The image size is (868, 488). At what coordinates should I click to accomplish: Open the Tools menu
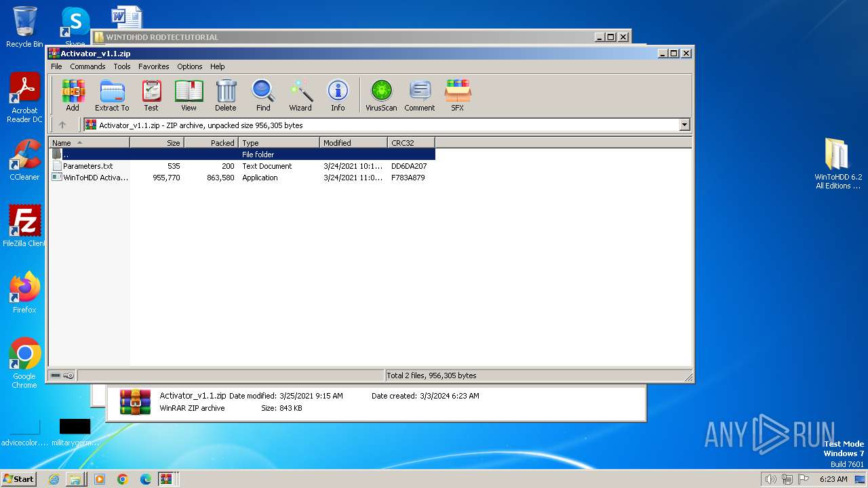point(122,66)
